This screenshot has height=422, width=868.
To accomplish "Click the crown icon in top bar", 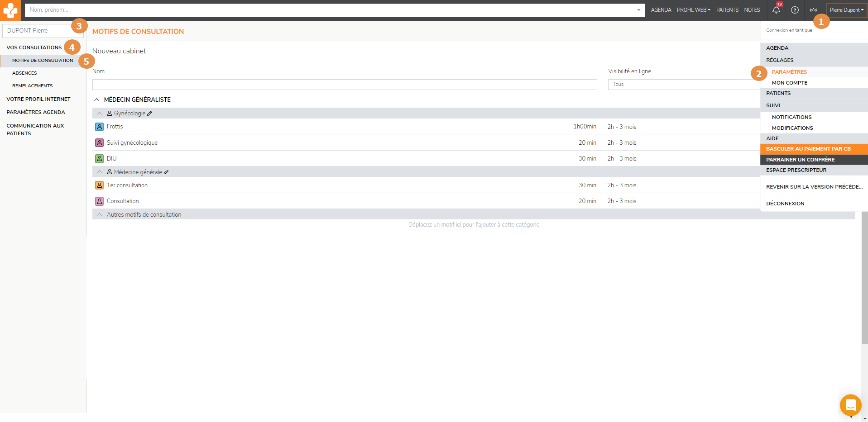I will pyautogui.click(x=813, y=10).
